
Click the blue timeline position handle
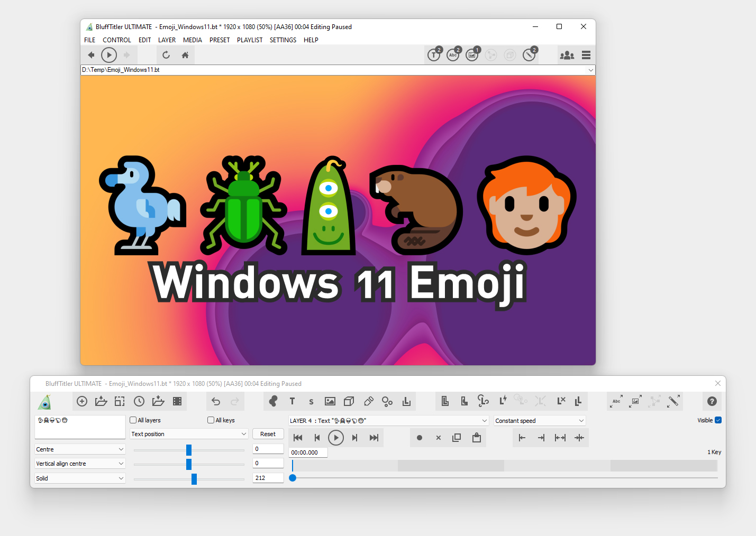tap(293, 478)
